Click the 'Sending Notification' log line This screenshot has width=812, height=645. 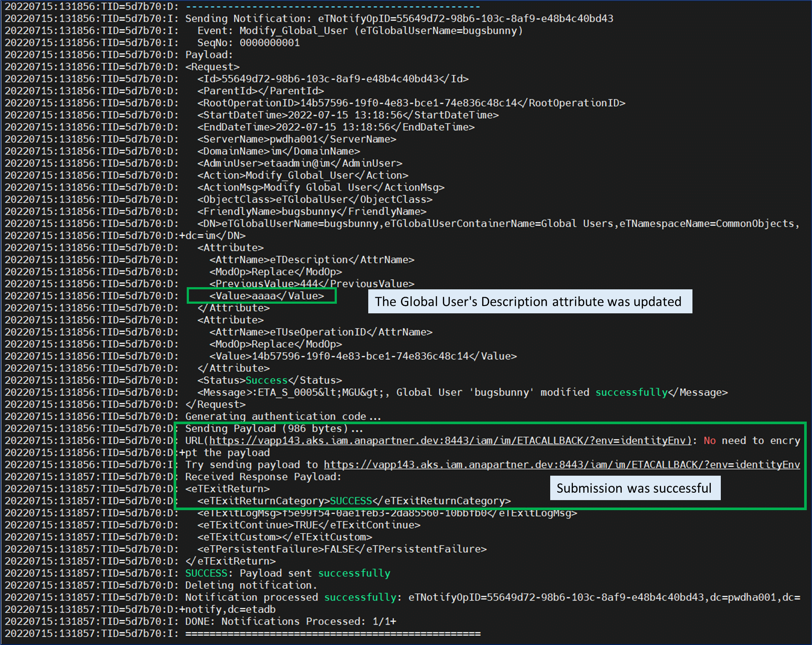(399, 19)
